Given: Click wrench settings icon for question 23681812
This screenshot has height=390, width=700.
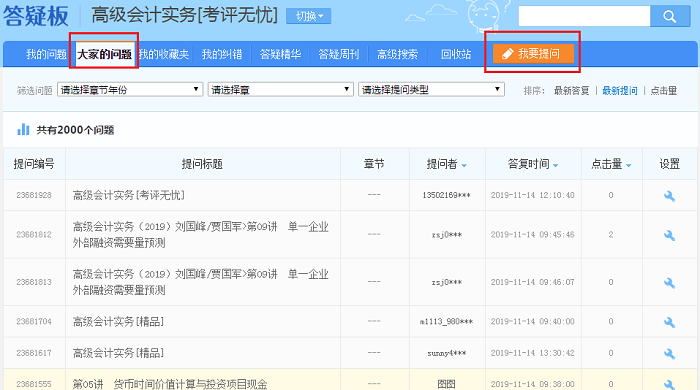Looking at the screenshot, I should (x=669, y=235).
